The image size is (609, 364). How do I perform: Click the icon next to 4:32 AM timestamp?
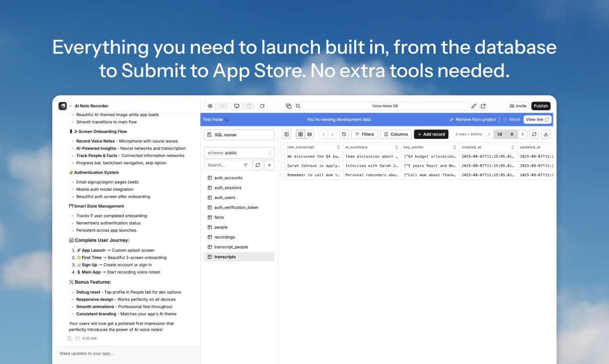click(x=78, y=338)
